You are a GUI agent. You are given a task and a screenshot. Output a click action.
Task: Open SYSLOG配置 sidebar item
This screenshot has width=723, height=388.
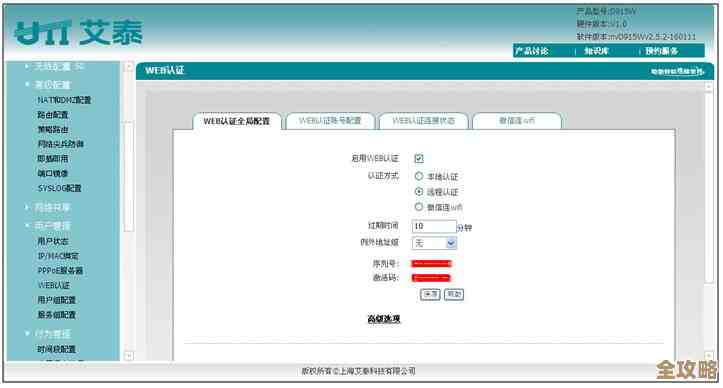click(59, 188)
